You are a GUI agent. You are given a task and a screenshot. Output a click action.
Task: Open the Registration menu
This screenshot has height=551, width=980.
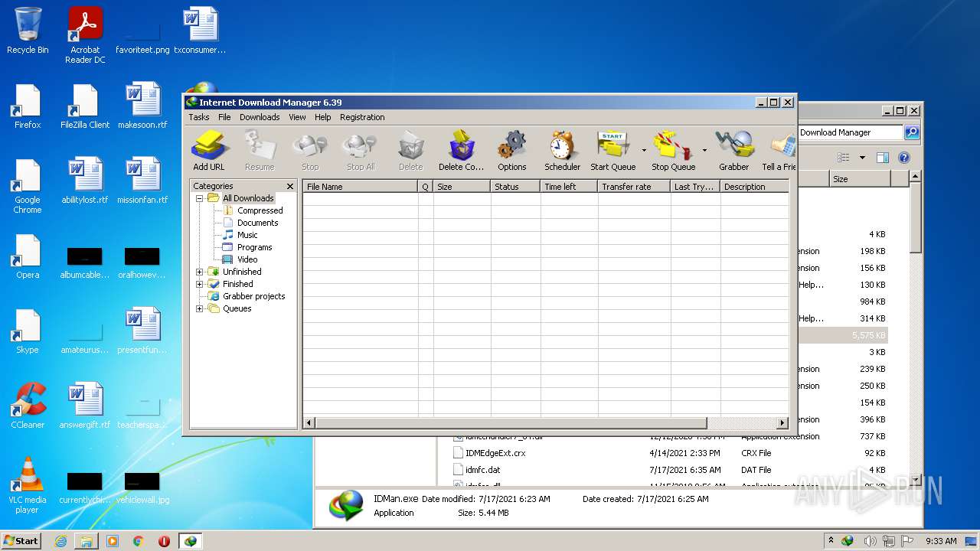tap(362, 117)
